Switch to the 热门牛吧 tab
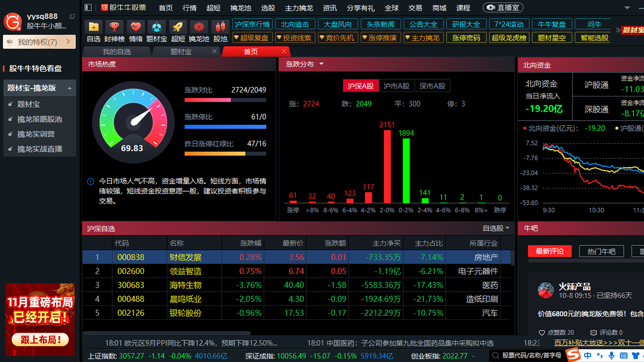Viewport: 644px width, 362px height. pyautogui.click(x=601, y=251)
